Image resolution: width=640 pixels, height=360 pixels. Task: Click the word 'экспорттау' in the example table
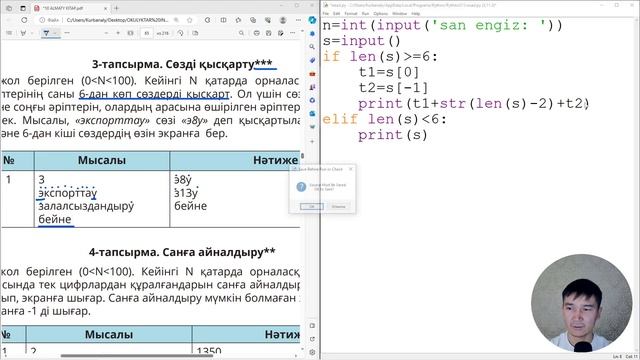pos(68,193)
